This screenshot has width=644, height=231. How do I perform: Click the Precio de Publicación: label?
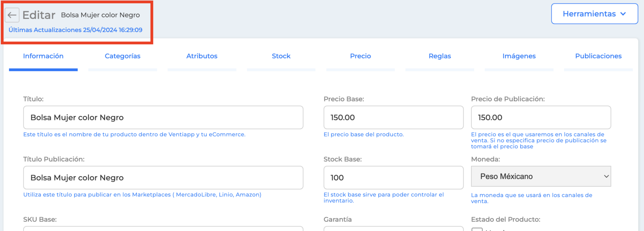point(508,99)
